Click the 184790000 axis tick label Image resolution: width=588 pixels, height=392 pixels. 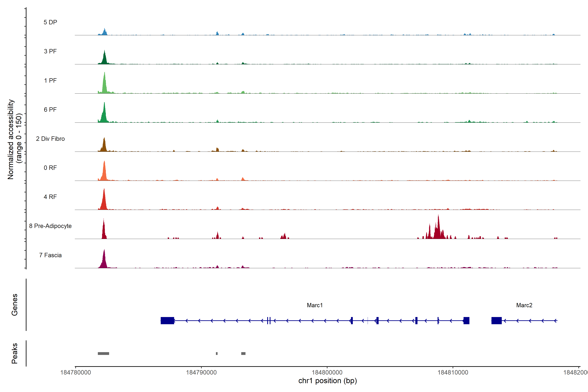point(201,372)
